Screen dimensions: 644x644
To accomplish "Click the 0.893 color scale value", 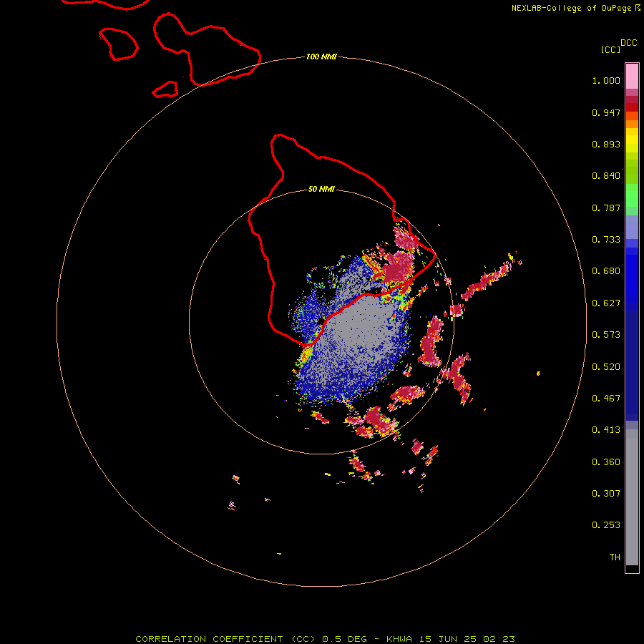I will [606, 144].
